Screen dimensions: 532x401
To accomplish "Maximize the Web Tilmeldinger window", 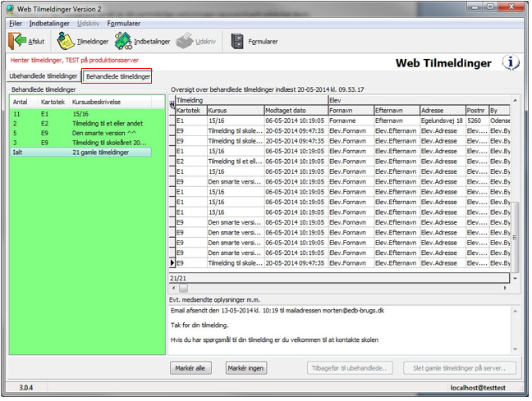I will click(490, 7).
